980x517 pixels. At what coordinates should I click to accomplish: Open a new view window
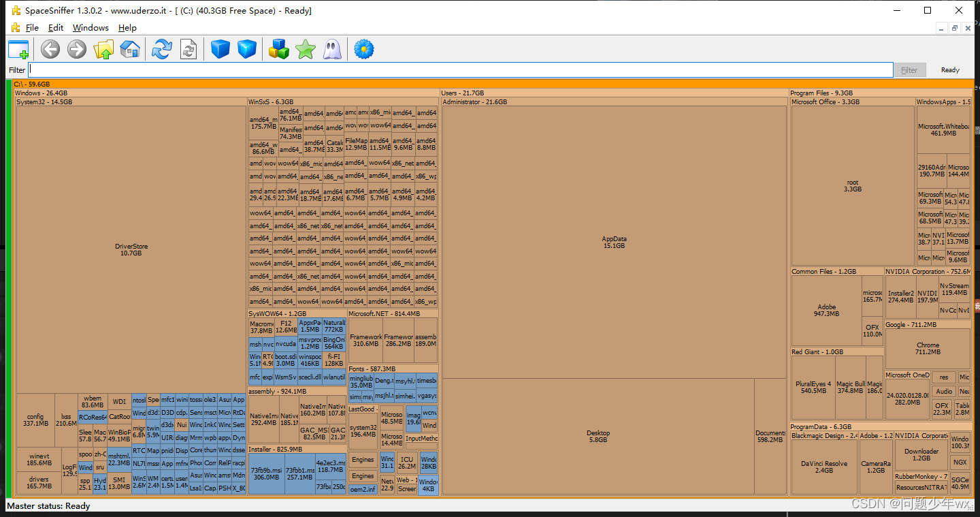point(18,49)
